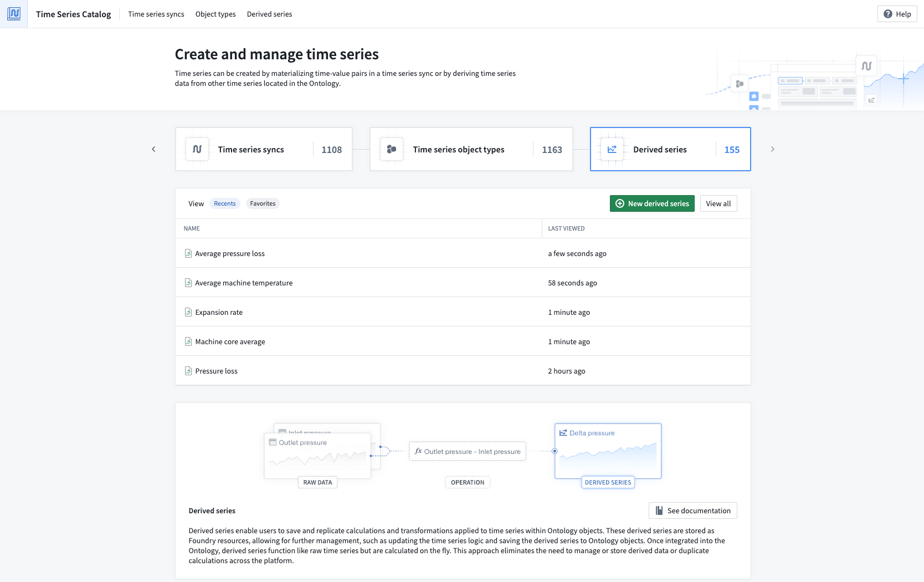This screenshot has height=582, width=924.
Task: Open the Help menu button
Action: coord(897,14)
